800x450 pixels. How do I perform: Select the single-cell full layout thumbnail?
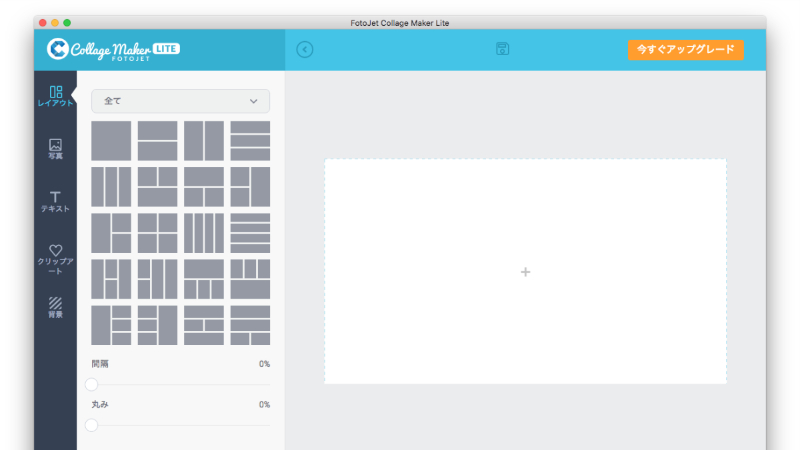(x=111, y=141)
